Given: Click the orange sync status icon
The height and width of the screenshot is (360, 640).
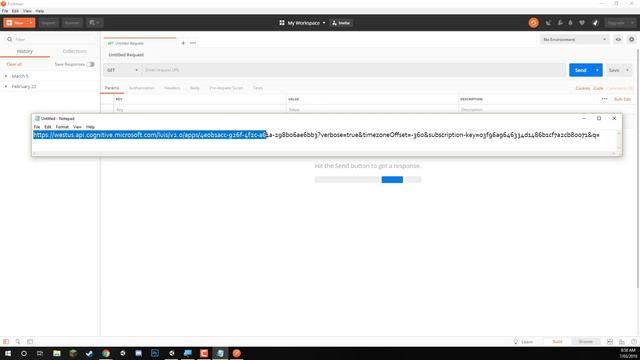Looking at the screenshot, I should [533, 23].
